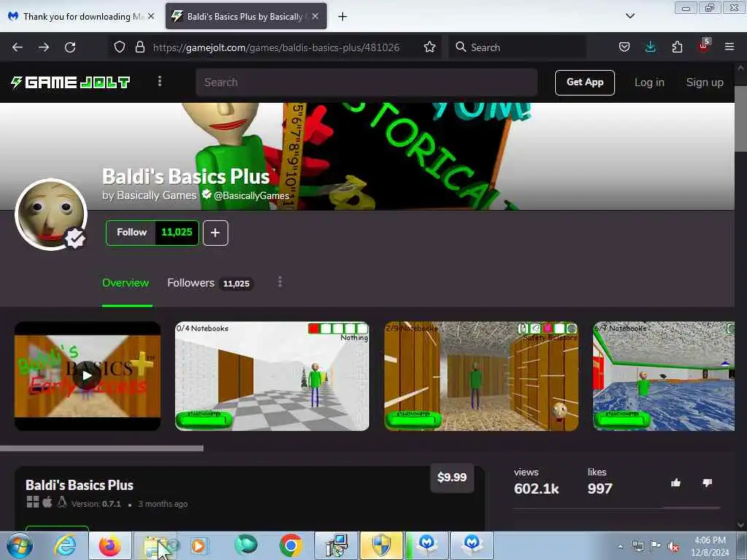Open the Extensions puzzle icon
The image size is (747, 560).
click(x=676, y=47)
